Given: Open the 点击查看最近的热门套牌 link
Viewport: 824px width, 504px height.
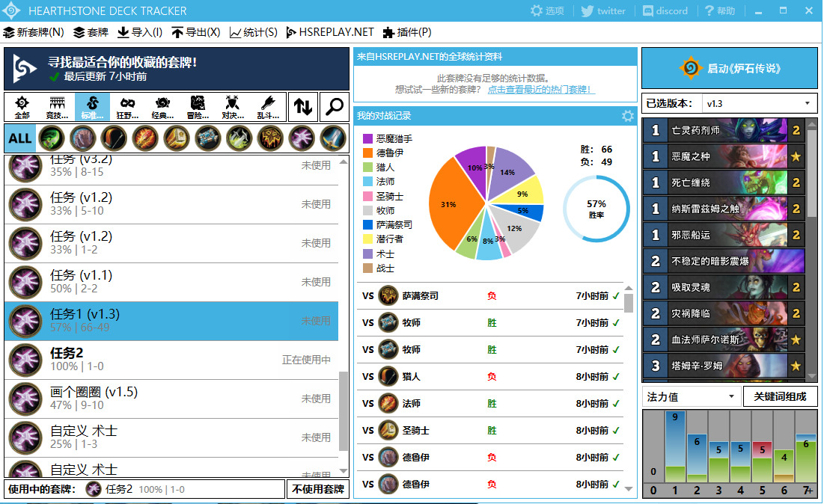Looking at the screenshot, I should point(540,90).
